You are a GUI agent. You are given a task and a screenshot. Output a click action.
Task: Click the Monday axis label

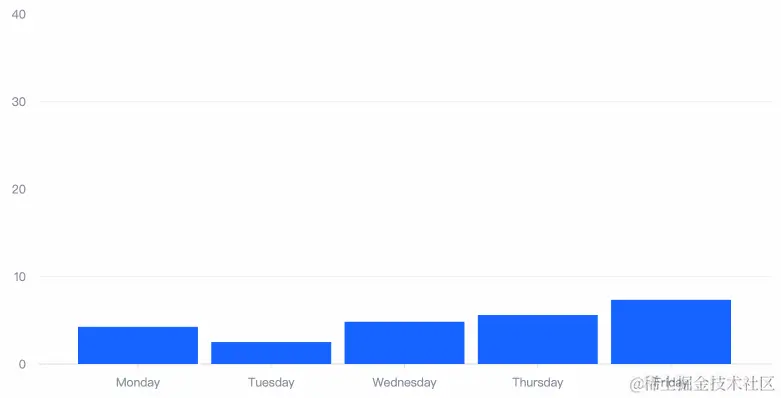[138, 383]
